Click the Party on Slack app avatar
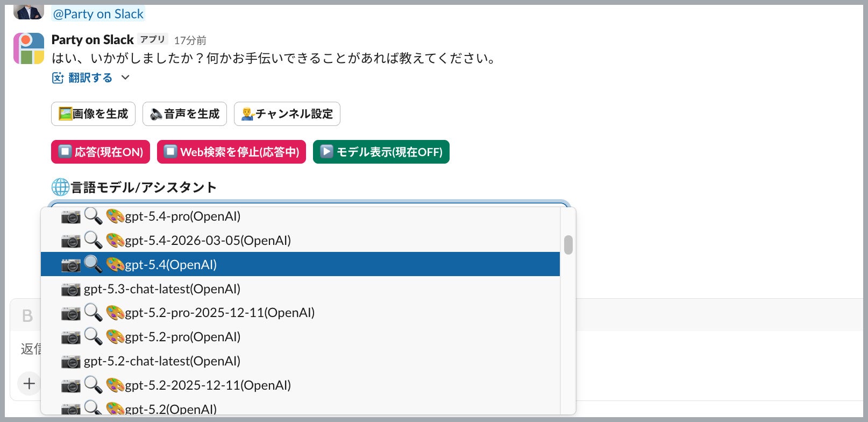The image size is (868, 422). (29, 48)
